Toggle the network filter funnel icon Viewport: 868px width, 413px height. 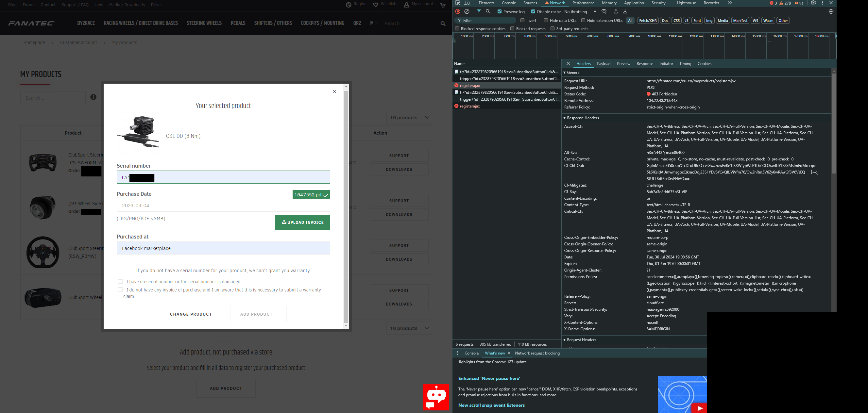[479, 11]
